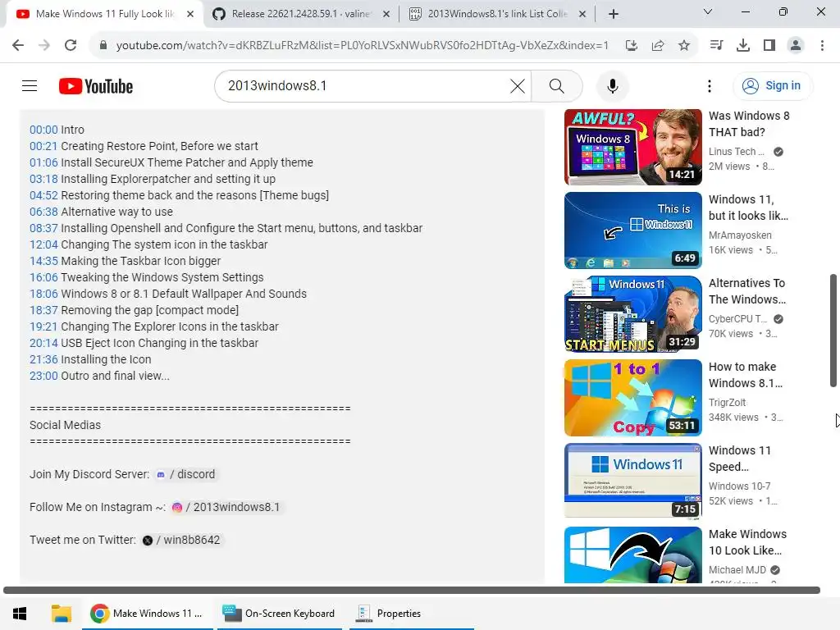Open Instagram link 2013windows8.1
Viewport: 840px width, 630px height.
(x=226, y=507)
